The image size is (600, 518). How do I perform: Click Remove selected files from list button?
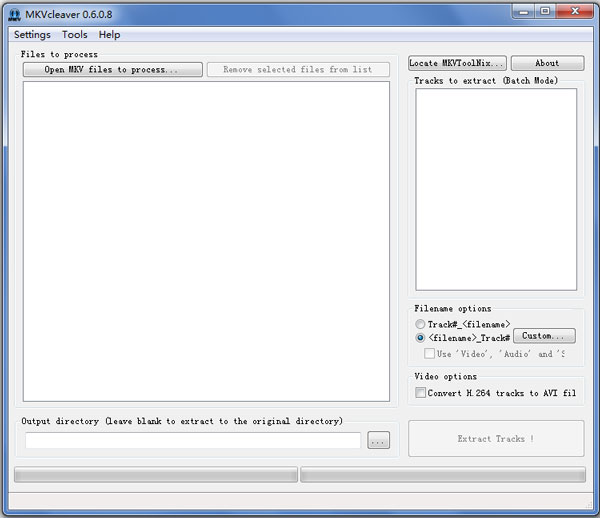(298, 70)
